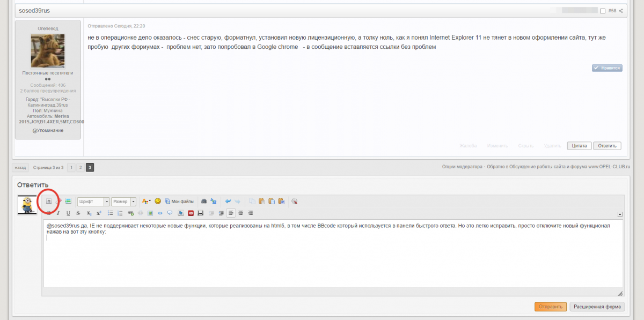Apply underline formatting in the editor
Screen dimensions: 644x320
68,213
